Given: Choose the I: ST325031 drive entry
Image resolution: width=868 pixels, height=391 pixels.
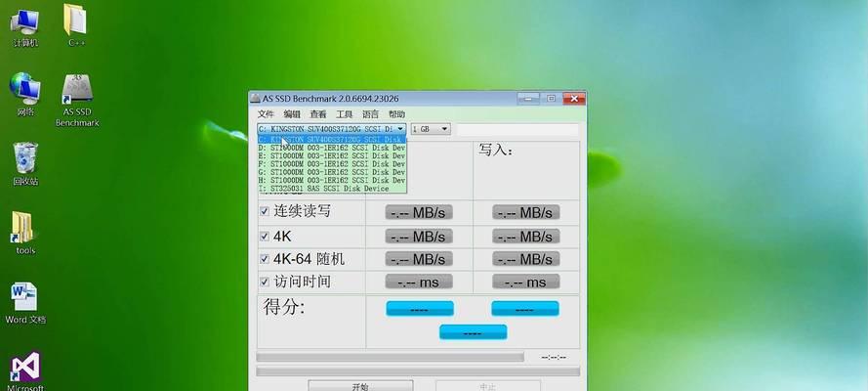Looking at the screenshot, I should (x=332, y=189).
